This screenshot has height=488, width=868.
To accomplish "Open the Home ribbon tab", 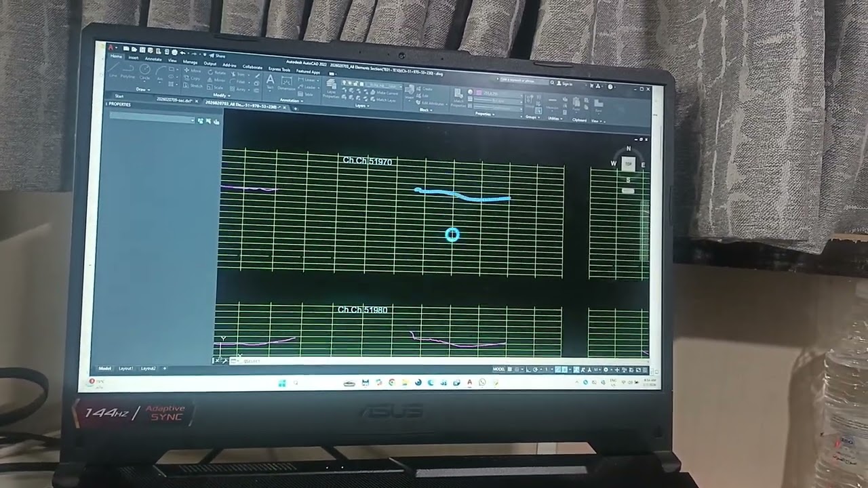I will click(x=116, y=56).
